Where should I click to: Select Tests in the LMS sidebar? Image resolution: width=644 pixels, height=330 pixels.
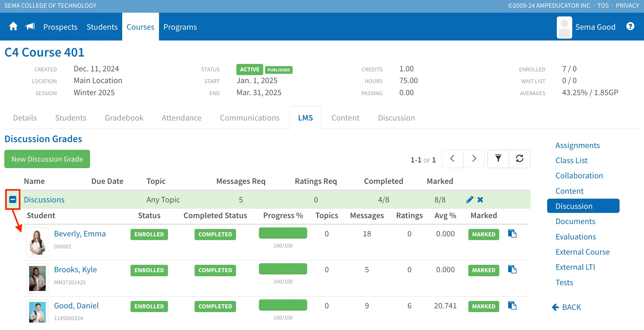point(564,282)
